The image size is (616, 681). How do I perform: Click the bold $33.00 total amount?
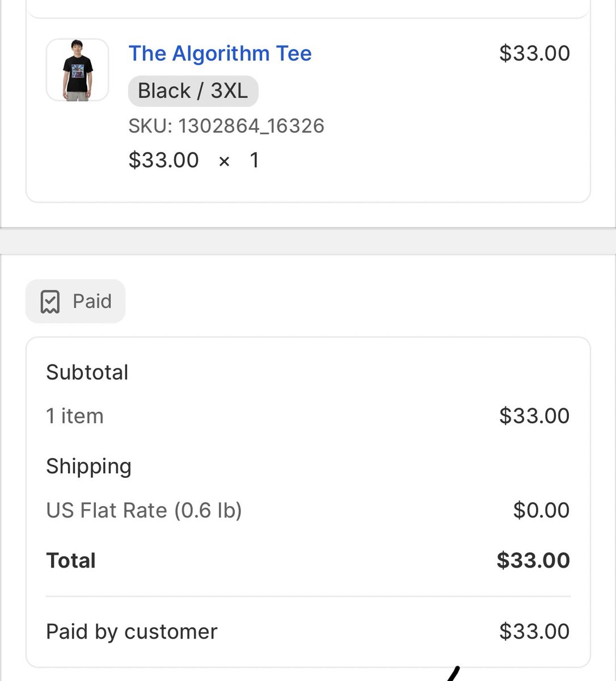click(x=533, y=561)
